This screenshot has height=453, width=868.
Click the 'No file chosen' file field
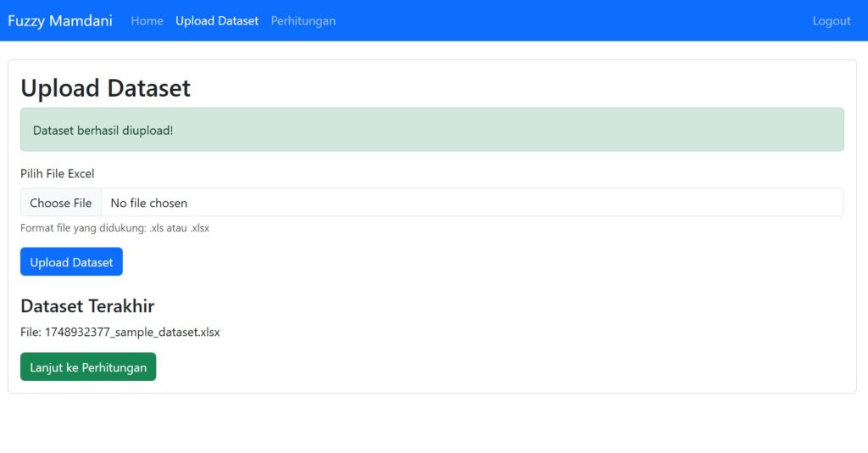point(431,202)
